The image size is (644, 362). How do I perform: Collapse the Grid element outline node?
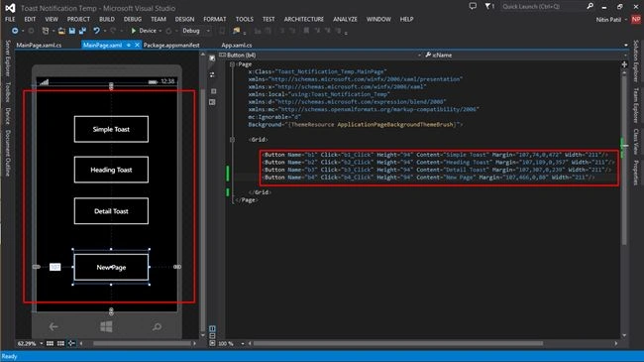232,140
